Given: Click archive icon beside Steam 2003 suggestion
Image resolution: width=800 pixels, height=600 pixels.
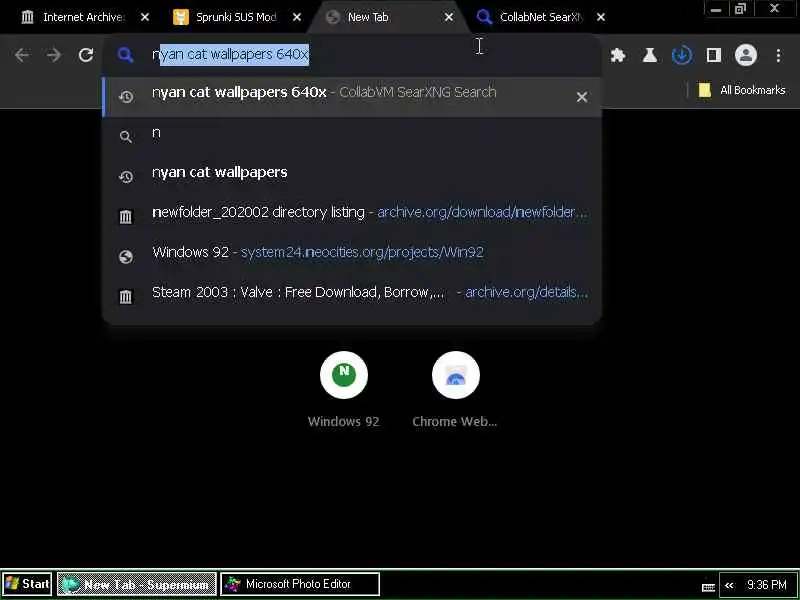Looking at the screenshot, I should click(x=126, y=296).
